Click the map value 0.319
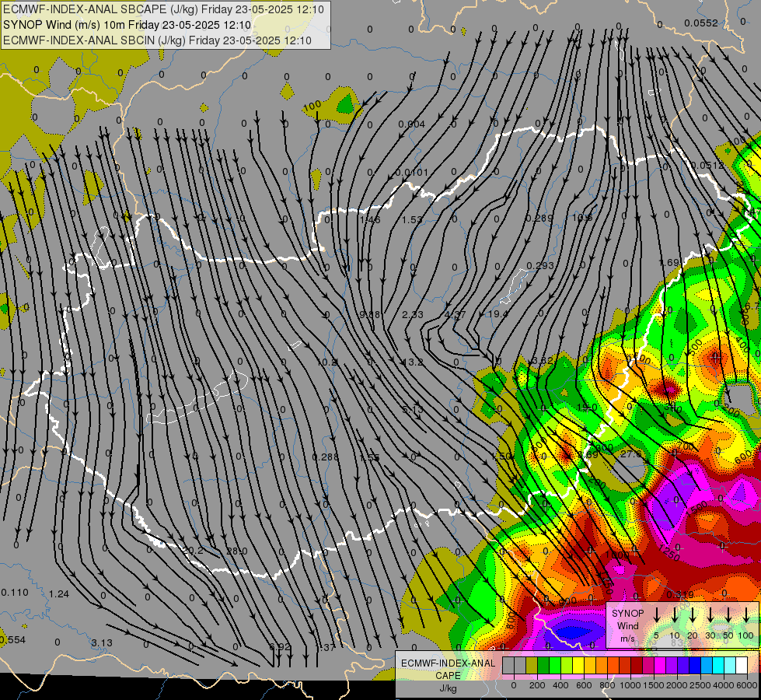The width and height of the screenshot is (761, 700). click(x=680, y=594)
